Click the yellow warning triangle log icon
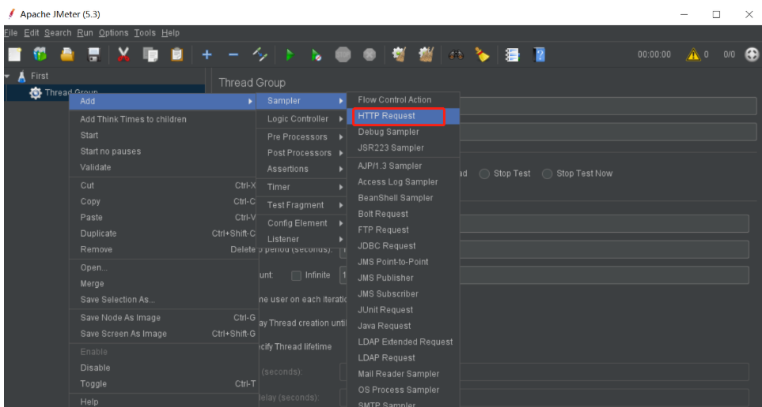Viewport: 762px width, 407px height. pyautogui.click(x=692, y=55)
